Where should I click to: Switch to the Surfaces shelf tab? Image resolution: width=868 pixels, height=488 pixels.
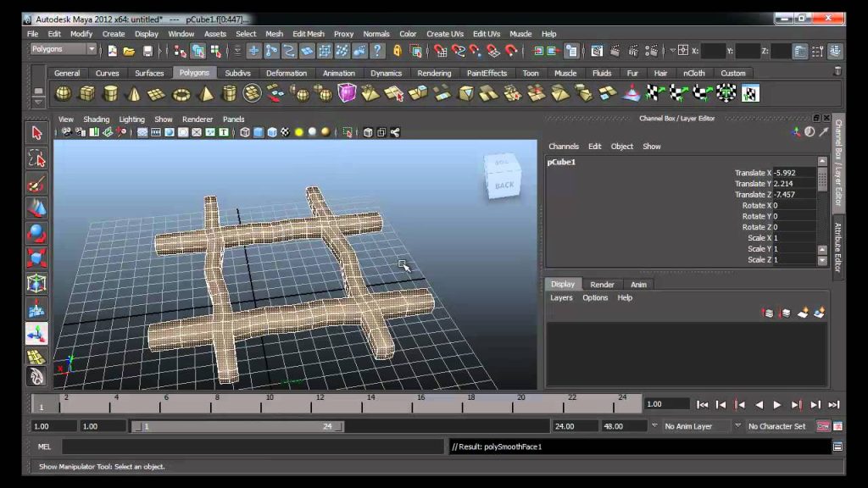tap(149, 73)
